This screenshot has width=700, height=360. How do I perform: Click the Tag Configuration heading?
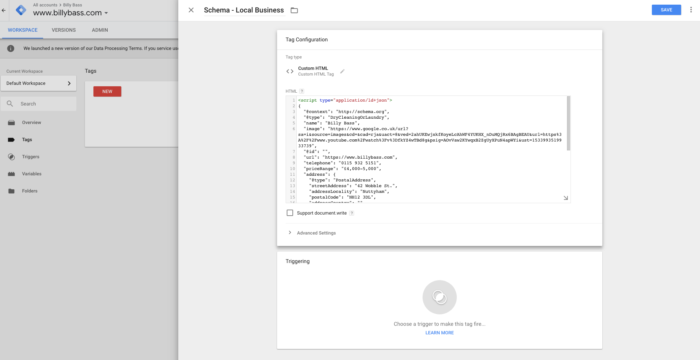[307, 39]
